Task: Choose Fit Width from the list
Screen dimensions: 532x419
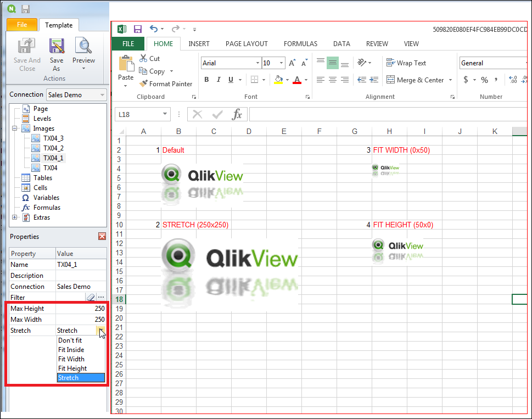Action: [81, 359]
